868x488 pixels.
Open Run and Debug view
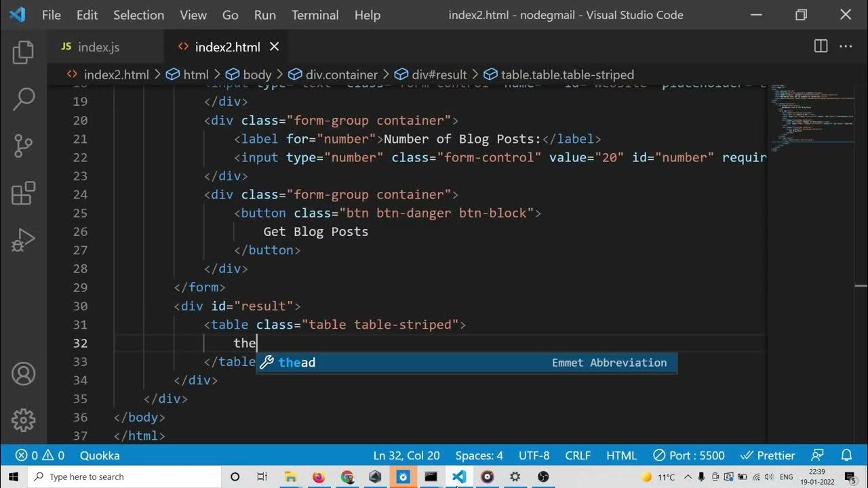[x=23, y=241]
